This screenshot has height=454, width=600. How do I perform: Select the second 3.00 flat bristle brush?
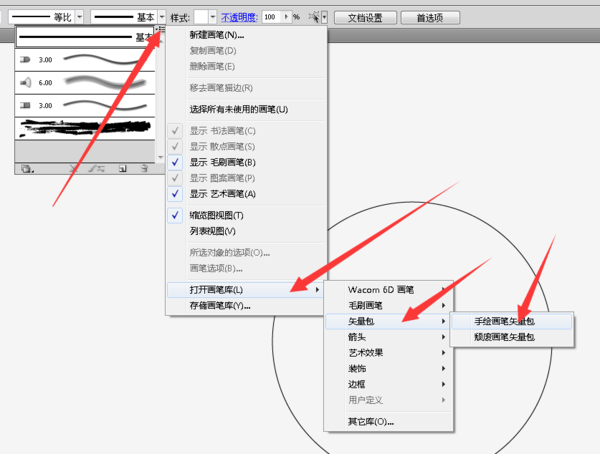pyautogui.click(x=85, y=106)
